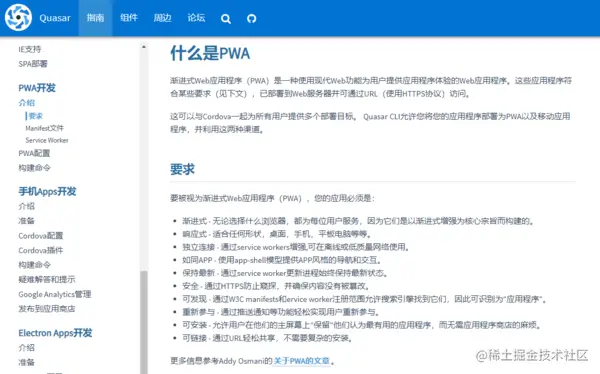Click the PWA开发 section heading
600x374 pixels.
[37, 88]
